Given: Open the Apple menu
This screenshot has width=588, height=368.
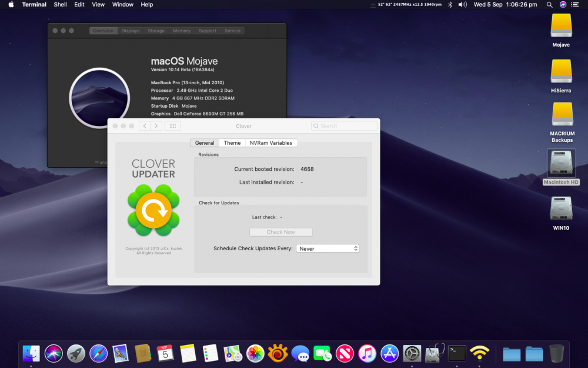Looking at the screenshot, I should [x=11, y=5].
